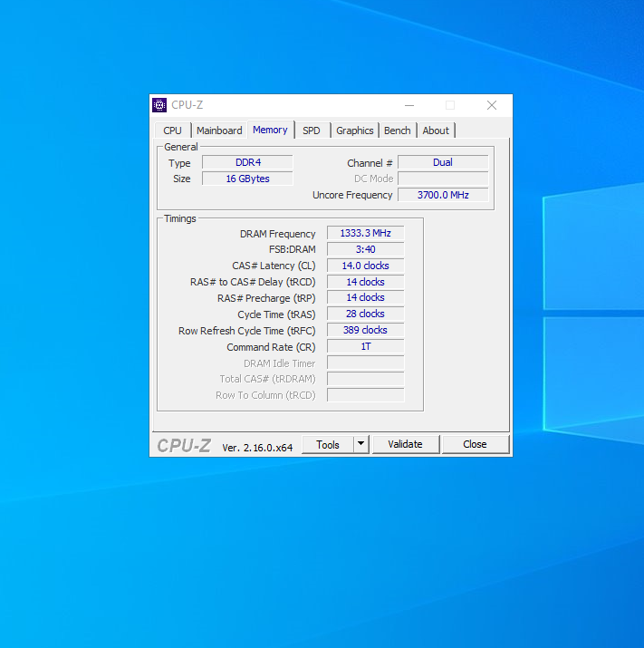Click the CPU-Z app icon in title bar
This screenshot has width=644, height=648.
click(159, 105)
